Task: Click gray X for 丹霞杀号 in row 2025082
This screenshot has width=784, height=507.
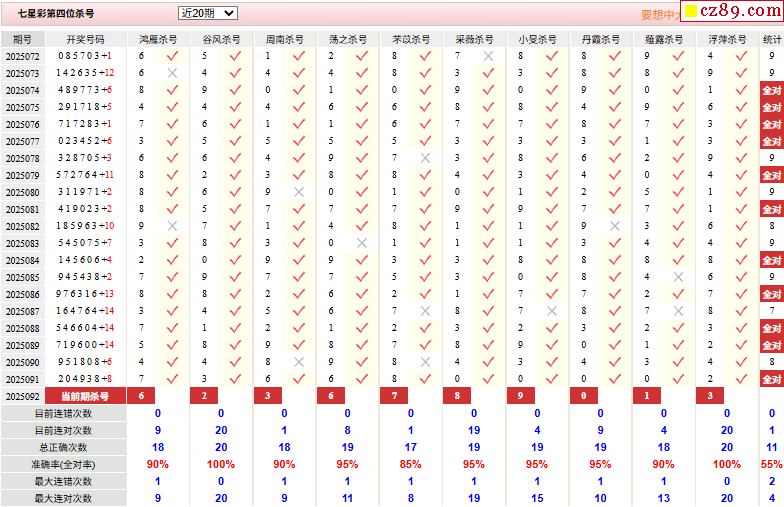Action: click(x=615, y=226)
